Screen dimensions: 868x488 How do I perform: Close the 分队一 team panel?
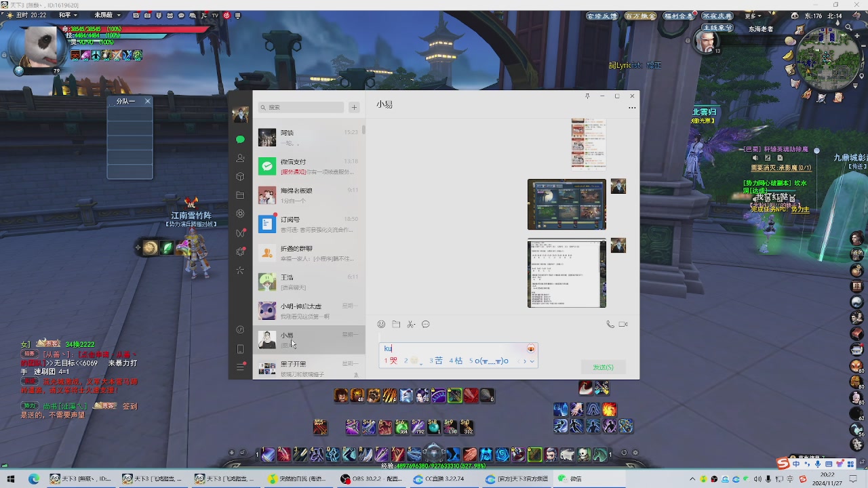147,101
